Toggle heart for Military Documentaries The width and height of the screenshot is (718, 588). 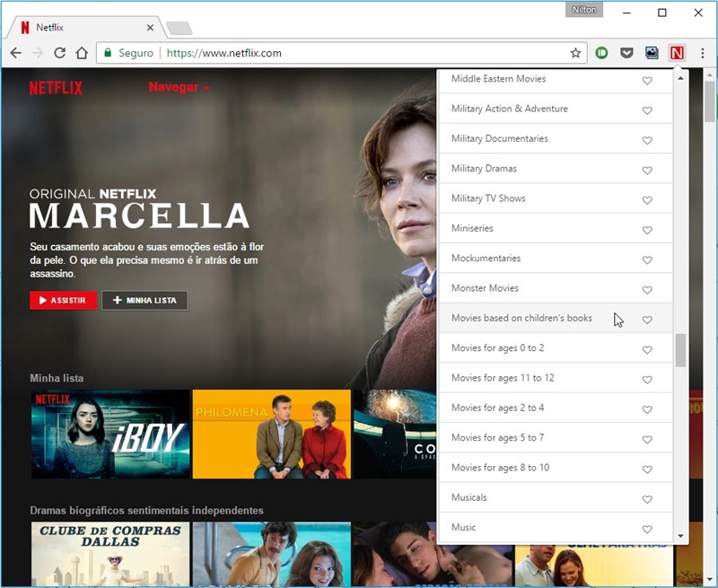pos(647,141)
